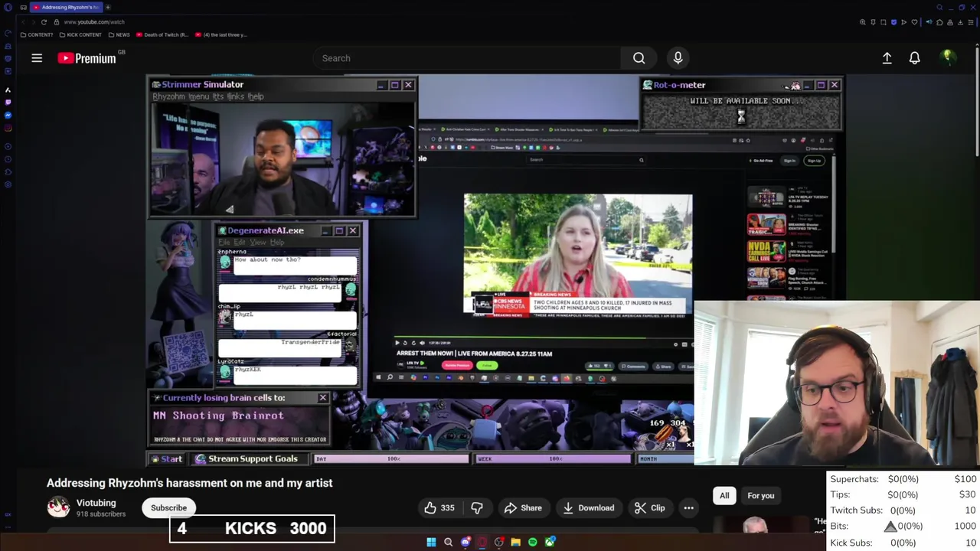Like the video with thumbs up
980x551 pixels.
pos(439,507)
